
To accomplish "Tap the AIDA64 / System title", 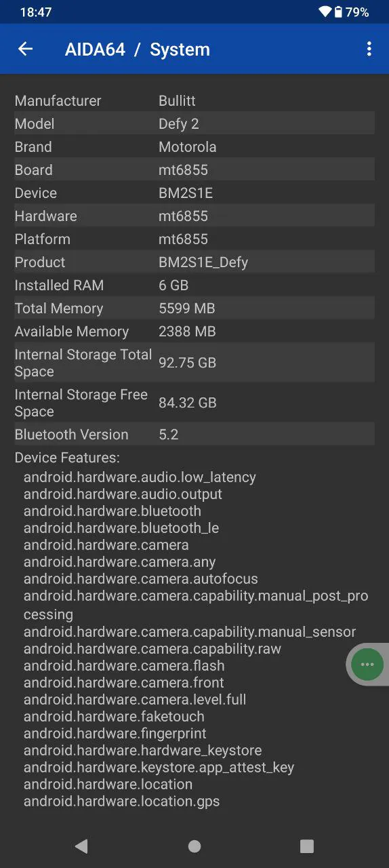I will coord(138,50).
